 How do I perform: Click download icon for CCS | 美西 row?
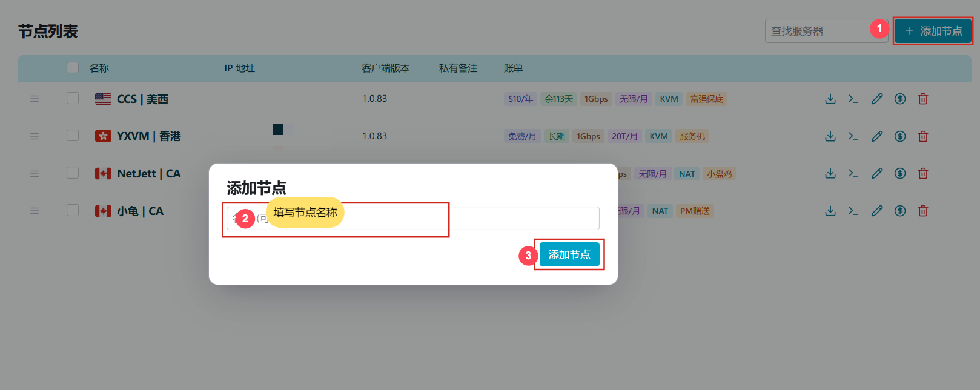click(830, 99)
